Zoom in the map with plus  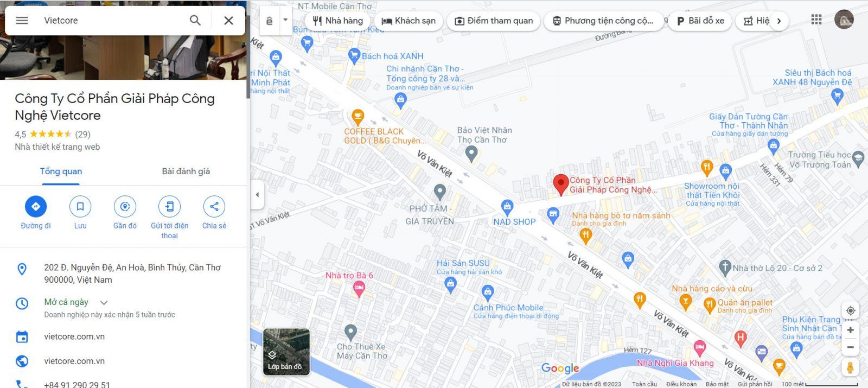point(850,330)
